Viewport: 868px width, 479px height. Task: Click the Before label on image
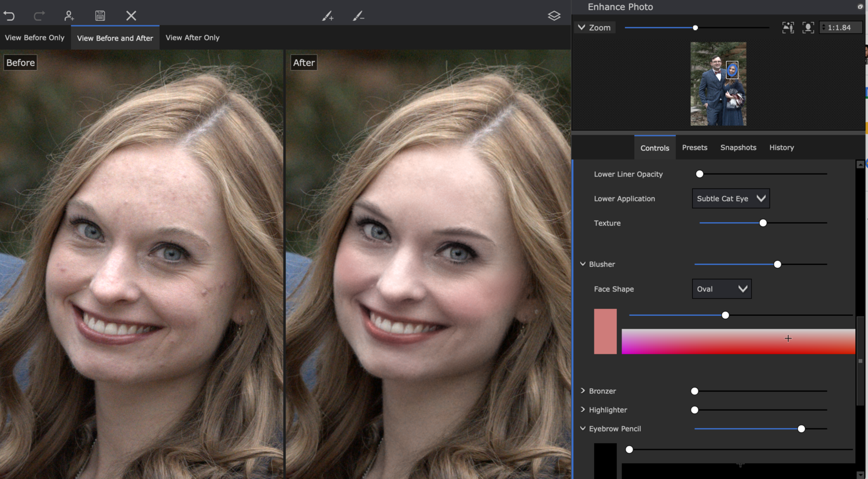click(20, 62)
